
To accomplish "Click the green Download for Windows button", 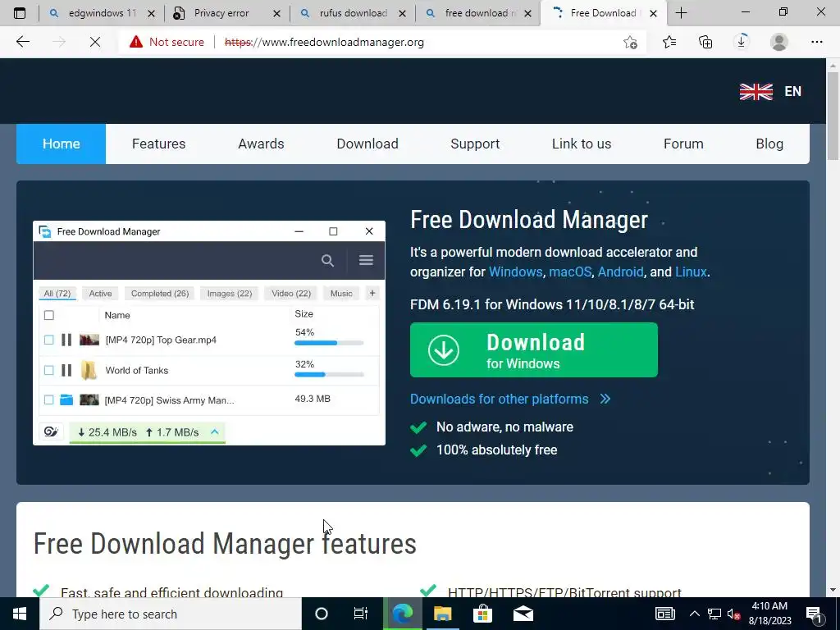I will (x=533, y=349).
